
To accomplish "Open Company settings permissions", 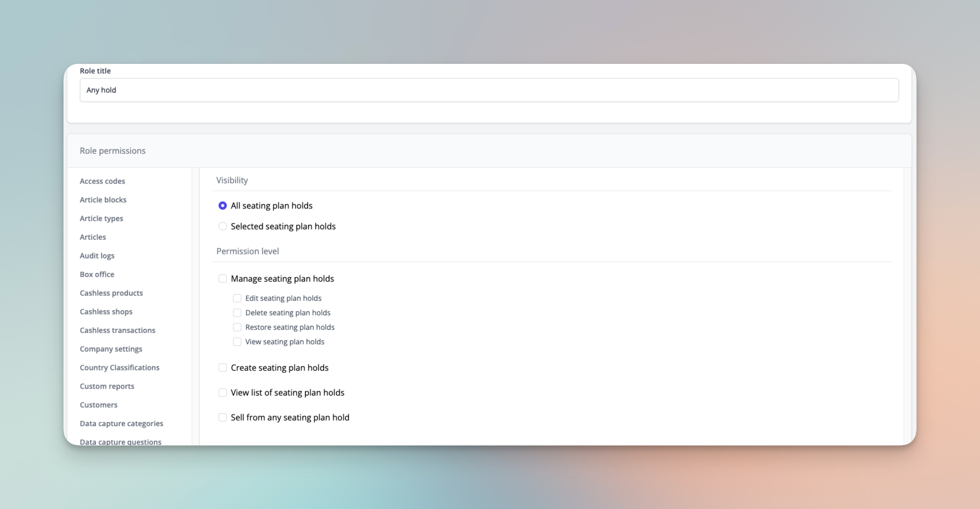I will [x=111, y=349].
